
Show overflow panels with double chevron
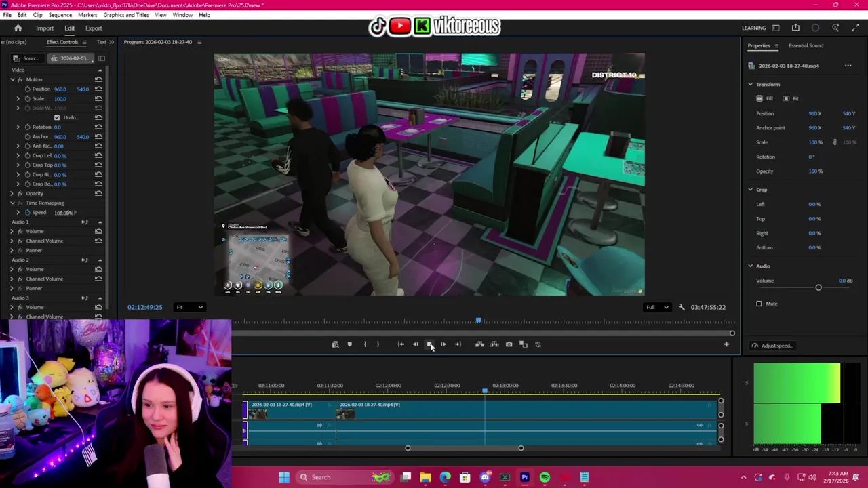point(111,42)
